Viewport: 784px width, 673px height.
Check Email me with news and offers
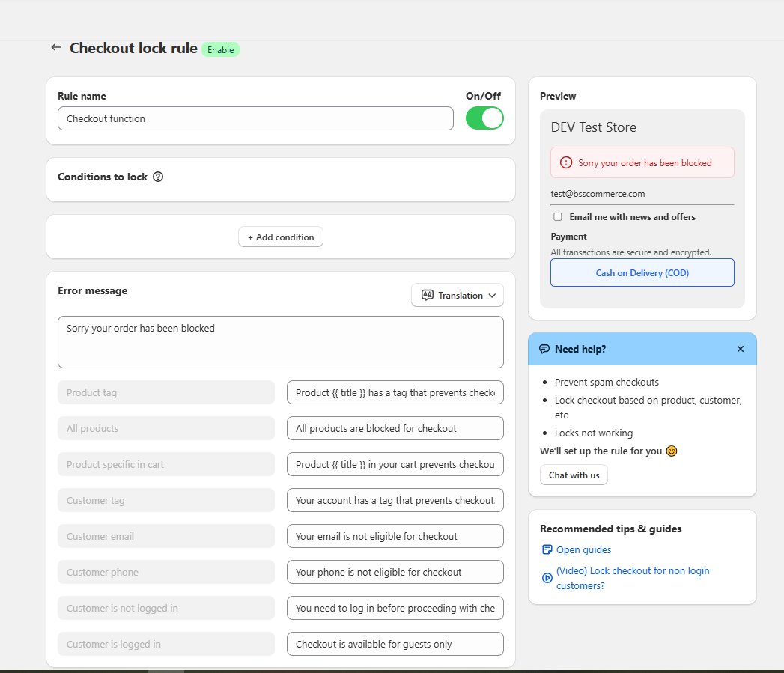(557, 216)
